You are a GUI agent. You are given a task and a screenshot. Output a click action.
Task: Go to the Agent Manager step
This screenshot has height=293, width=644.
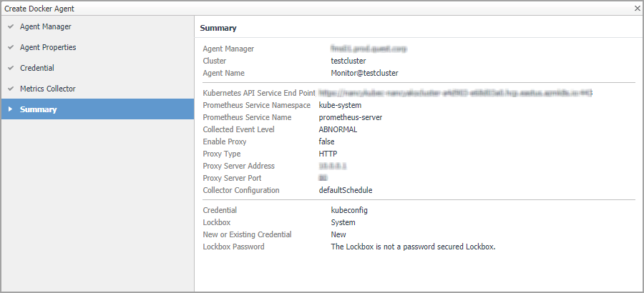[45, 27]
